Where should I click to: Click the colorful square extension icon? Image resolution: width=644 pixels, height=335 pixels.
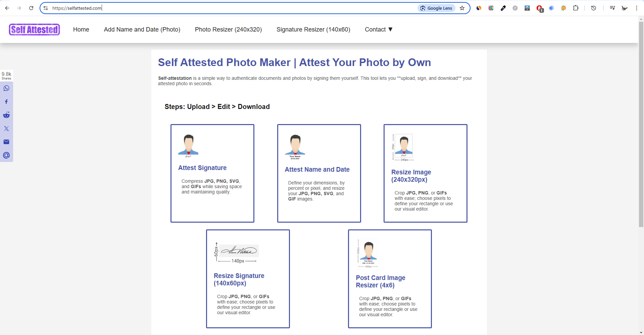coord(491,8)
